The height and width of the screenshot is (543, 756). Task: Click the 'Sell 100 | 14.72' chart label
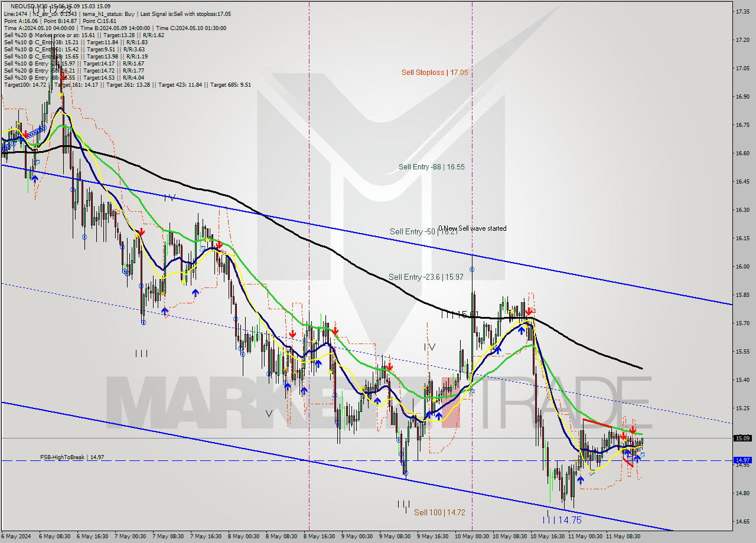pos(439,512)
